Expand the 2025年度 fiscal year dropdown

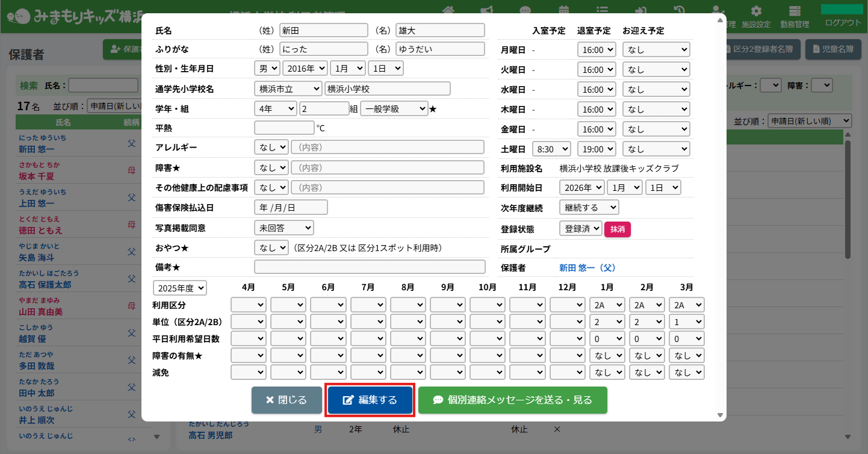(x=179, y=288)
